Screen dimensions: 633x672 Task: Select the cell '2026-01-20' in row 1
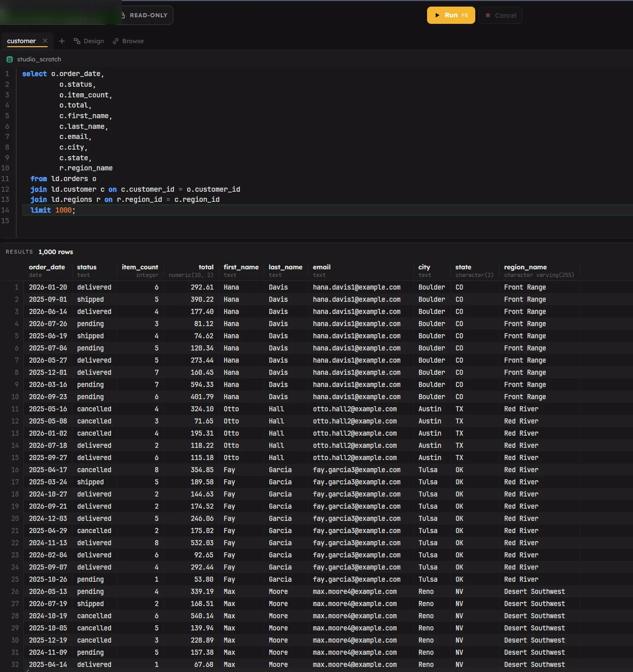pos(48,287)
